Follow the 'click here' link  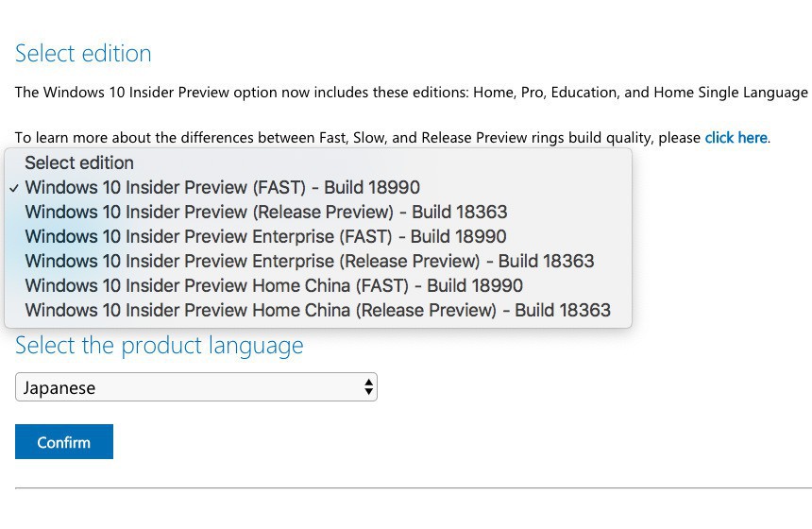736,138
